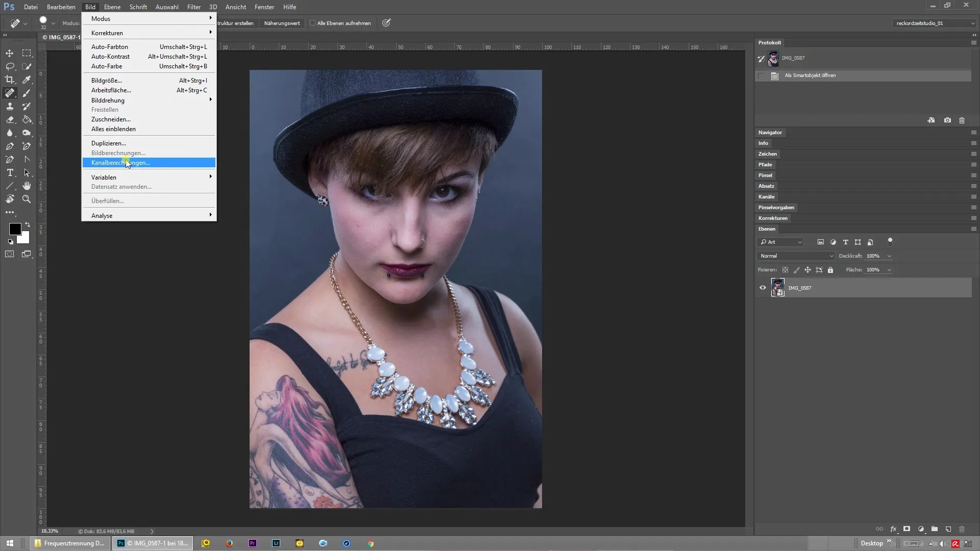Click Kanalberechnungen menu entry
The height and width of the screenshot is (551, 980).
(149, 163)
